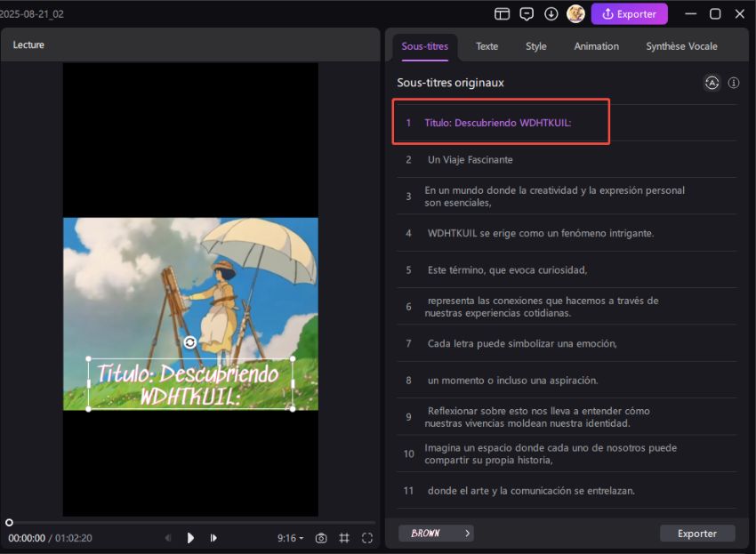Click the Exporter button at the bottom right
756x554 pixels.
pyautogui.click(x=697, y=533)
